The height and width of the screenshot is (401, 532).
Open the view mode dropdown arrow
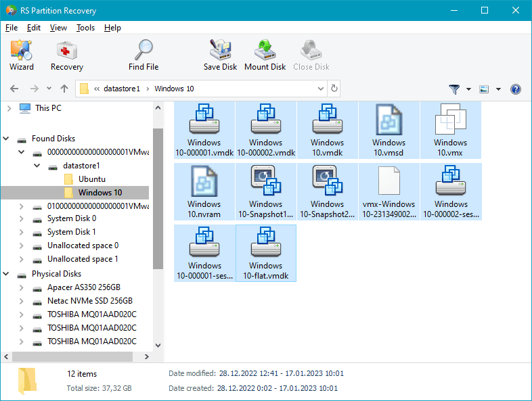click(498, 89)
